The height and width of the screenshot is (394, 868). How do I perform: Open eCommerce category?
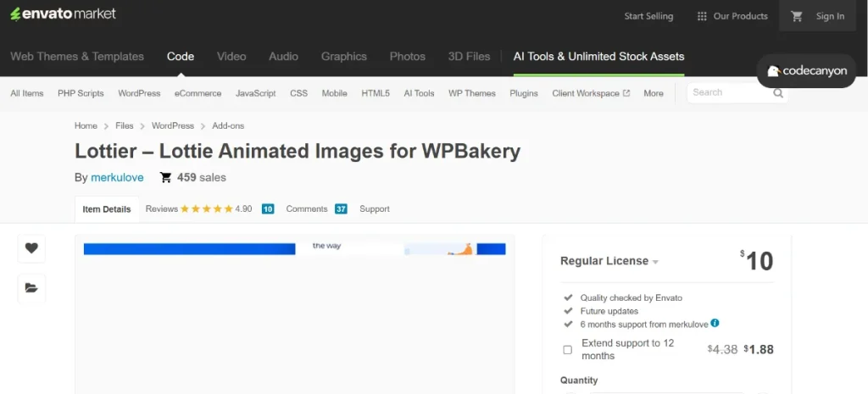point(198,93)
